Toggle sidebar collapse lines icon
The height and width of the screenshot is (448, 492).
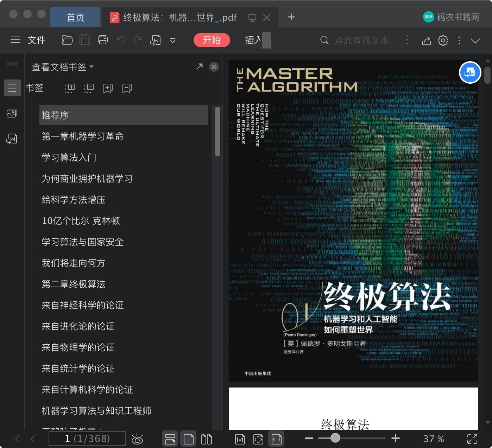click(13, 64)
